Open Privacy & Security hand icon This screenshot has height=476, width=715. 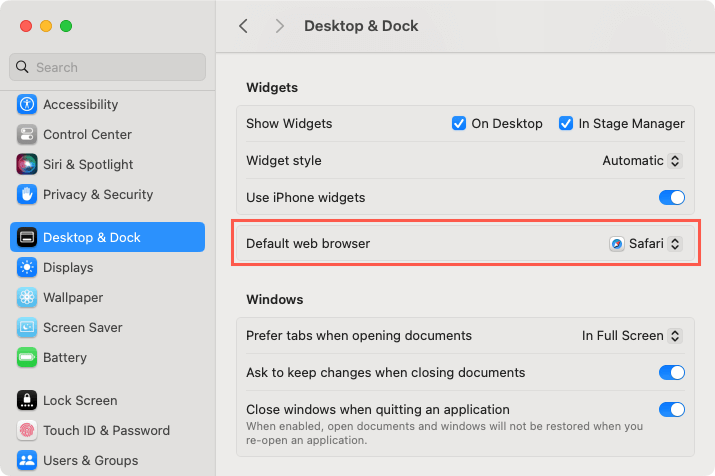[27, 195]
